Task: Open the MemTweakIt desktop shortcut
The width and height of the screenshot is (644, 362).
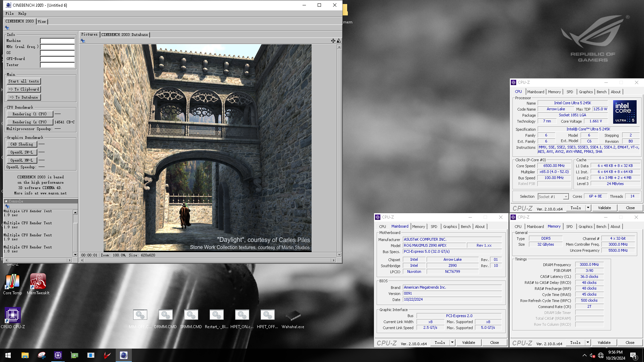Action: tap(38, 284)
